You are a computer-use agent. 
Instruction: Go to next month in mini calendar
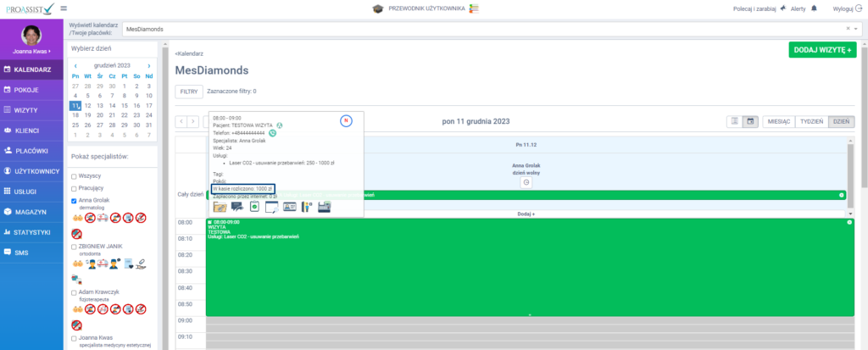point(149,65)
